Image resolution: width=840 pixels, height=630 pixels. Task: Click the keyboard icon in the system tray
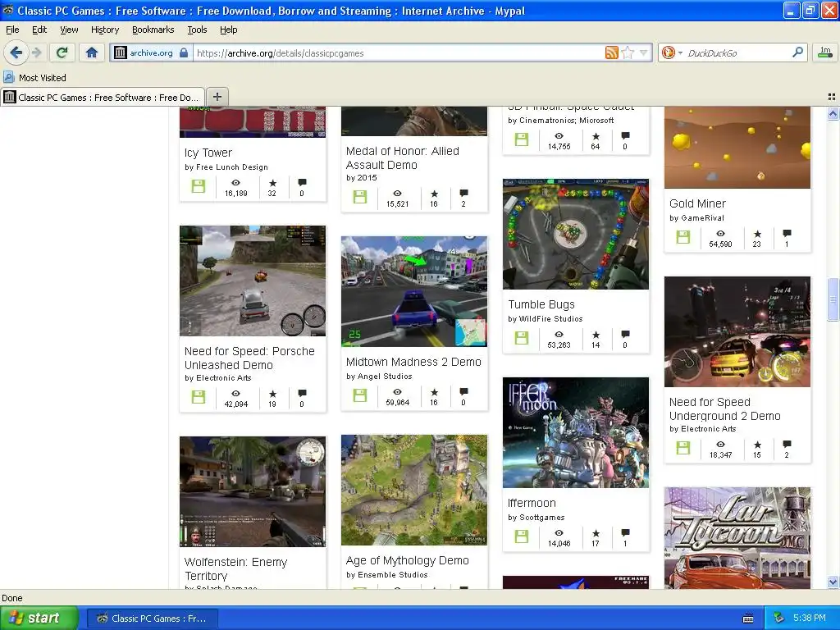click(x=748, y=619)
